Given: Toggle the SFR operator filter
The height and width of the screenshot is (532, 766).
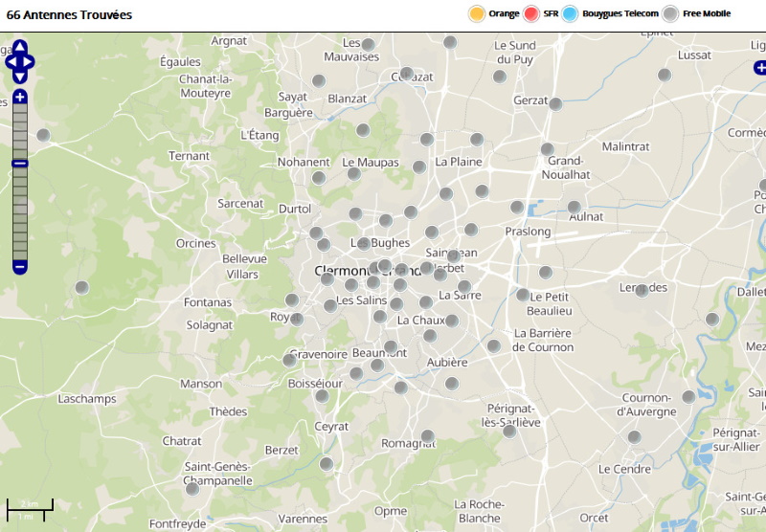Looking at the screenshot, I should coord(531,13).
